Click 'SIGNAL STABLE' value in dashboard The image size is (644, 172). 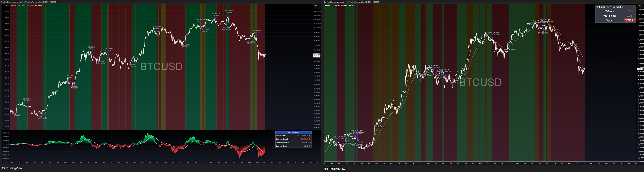301,136
